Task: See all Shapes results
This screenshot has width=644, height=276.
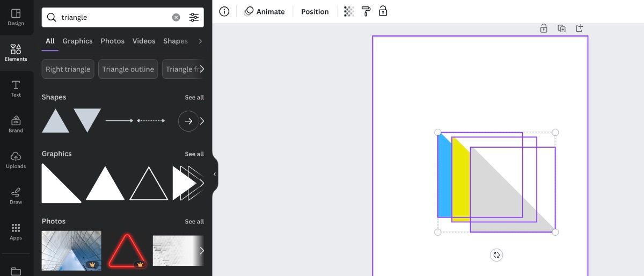Action: (x=194, y=97)
